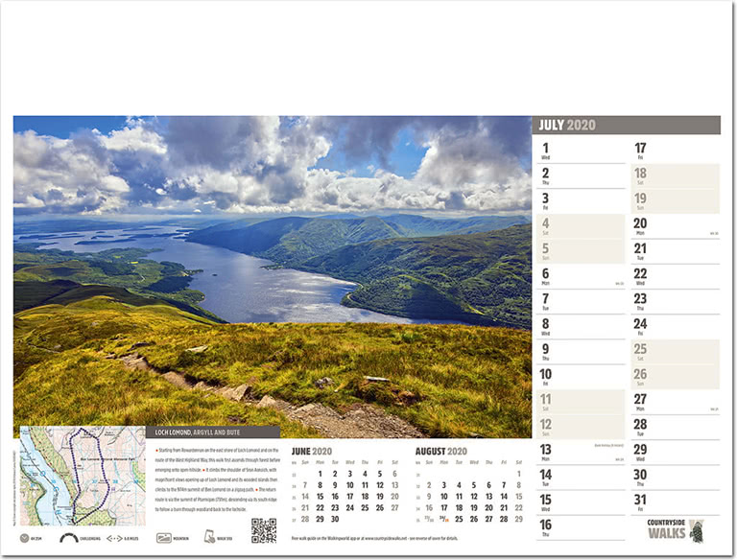Select July 8 Wed in the main calendar
Image resolution: width=737 pixels, height=560 pixels.
pos(581,327)
